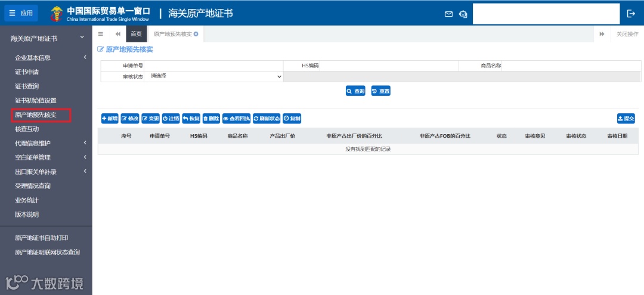Screen dimensions: 644x295
Task: Open 证书申请 in the sidebar
Action: (27, 72)
